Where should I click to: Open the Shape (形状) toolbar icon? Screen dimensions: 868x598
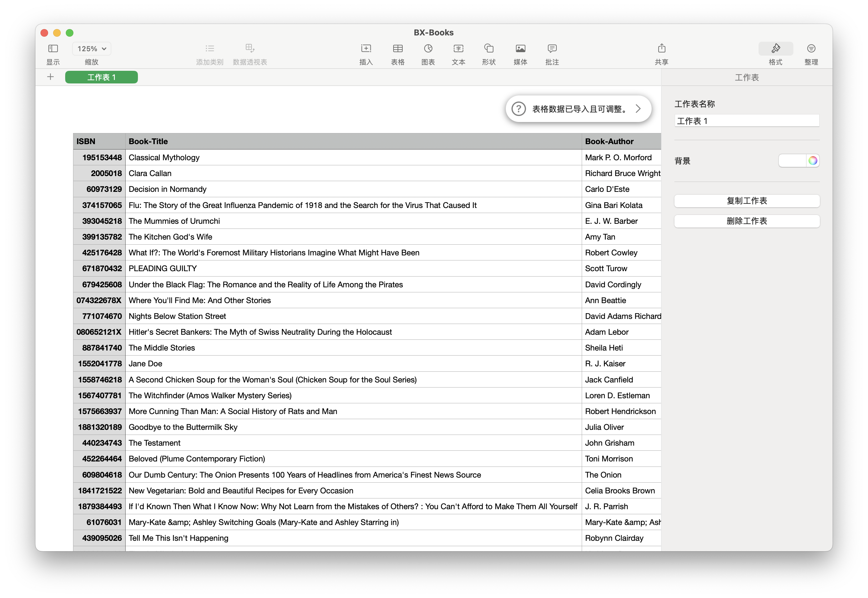[488, 49]
